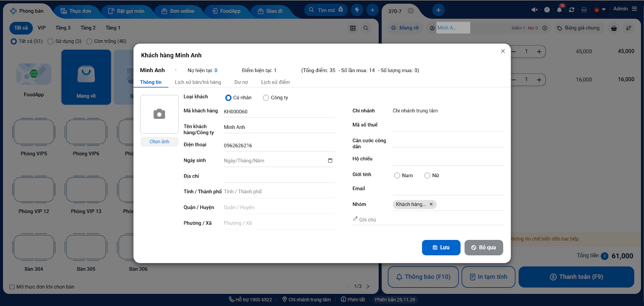Open the Phường / Xã dropdown

point(279,223)
